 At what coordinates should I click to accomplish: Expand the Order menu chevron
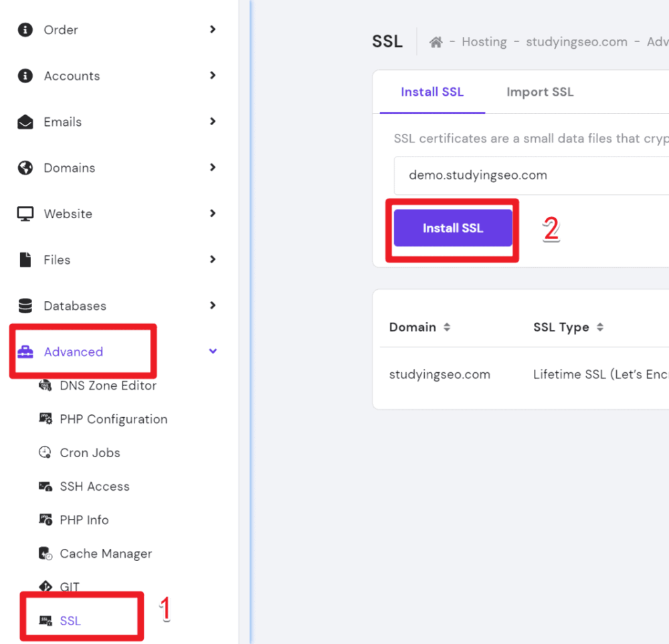[x=213, y=29]
